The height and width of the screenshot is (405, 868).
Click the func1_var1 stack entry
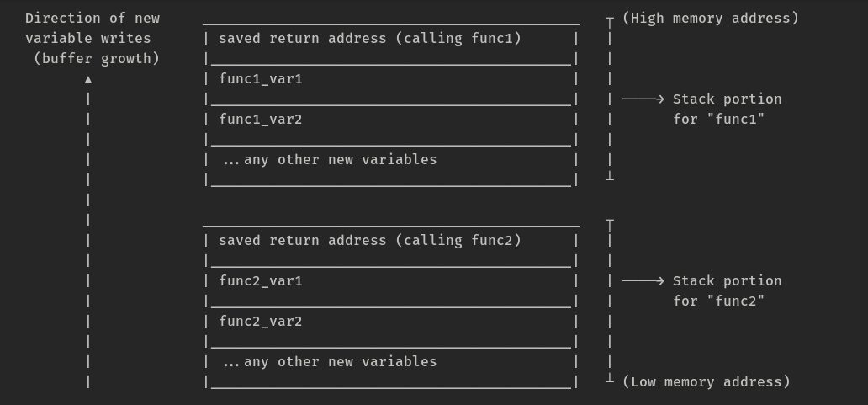261,79
